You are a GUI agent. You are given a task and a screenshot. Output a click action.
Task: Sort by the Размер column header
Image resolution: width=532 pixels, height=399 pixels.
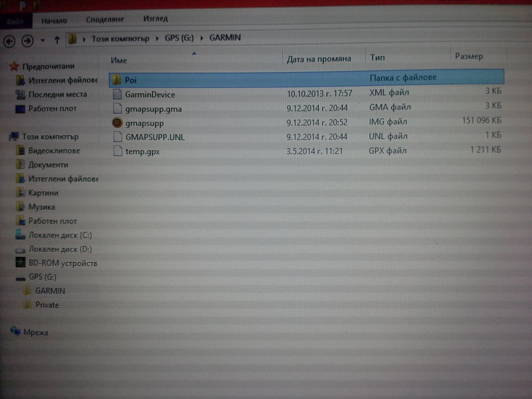(469, 56)
